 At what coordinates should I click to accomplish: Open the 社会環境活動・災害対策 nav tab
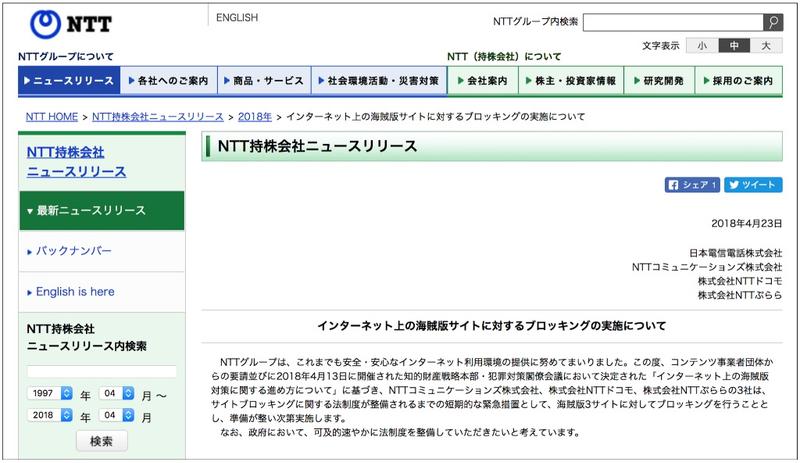379,81
